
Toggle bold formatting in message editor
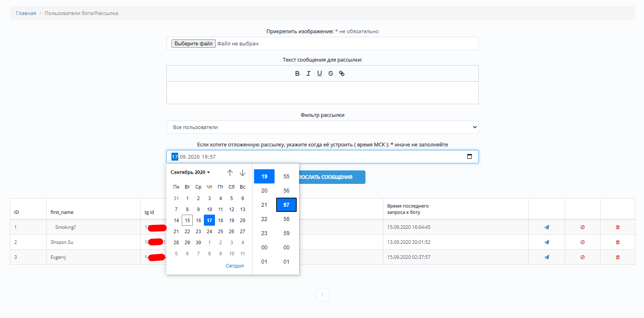[297, 73]
